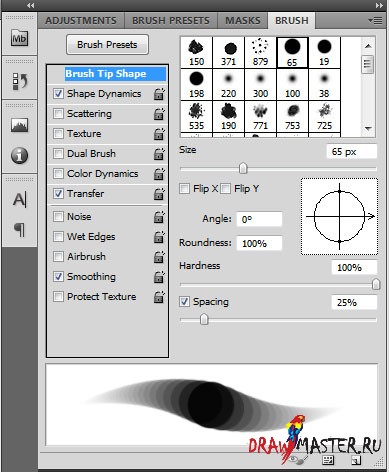Screen dimensions: 389x472
Task: Switch to the Brush Presets tab
Action: (x=171, y=21)
